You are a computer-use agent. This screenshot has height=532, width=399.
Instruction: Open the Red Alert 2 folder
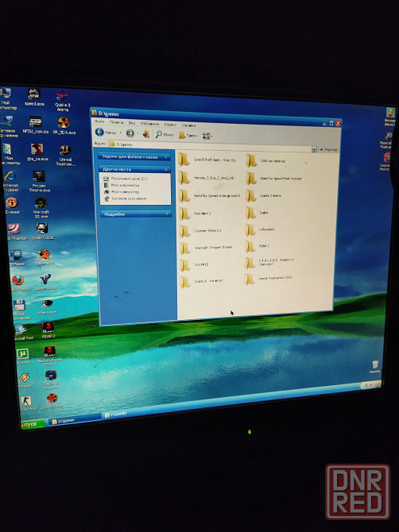tap(195, 214)
